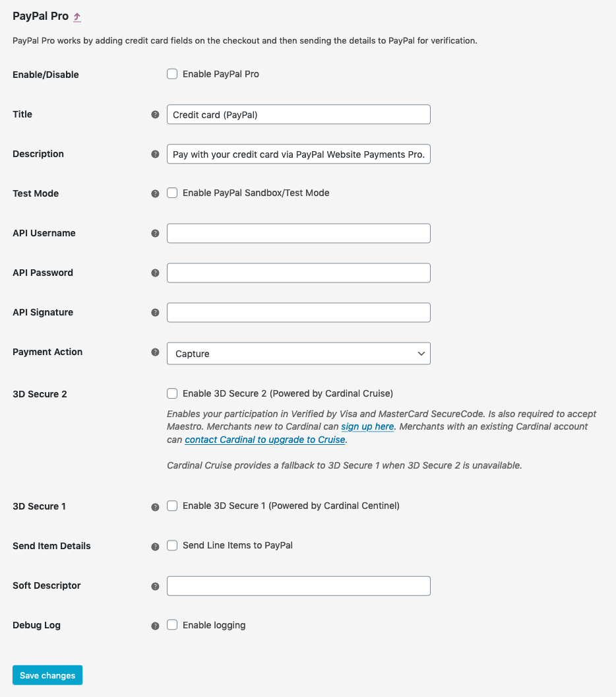
Task: Open the Payment Action dropdown
Action: tap(298, 353)
